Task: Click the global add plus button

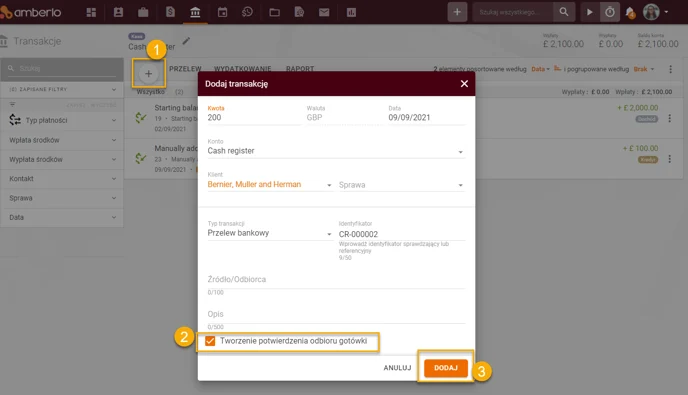Action: [x=457, y=12]
